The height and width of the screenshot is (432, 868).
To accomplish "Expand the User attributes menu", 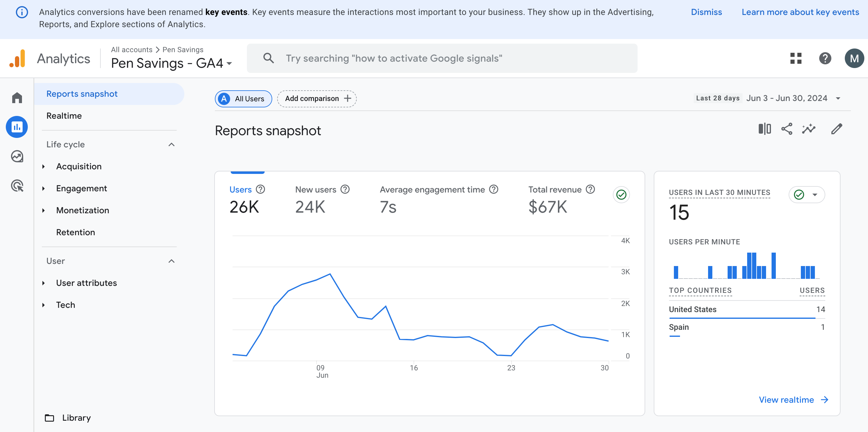I will click(43, 283).
